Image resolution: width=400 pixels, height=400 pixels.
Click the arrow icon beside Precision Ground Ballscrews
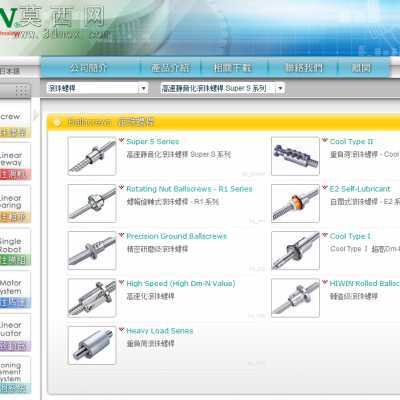pyautogui.click(x=121, y=235)
